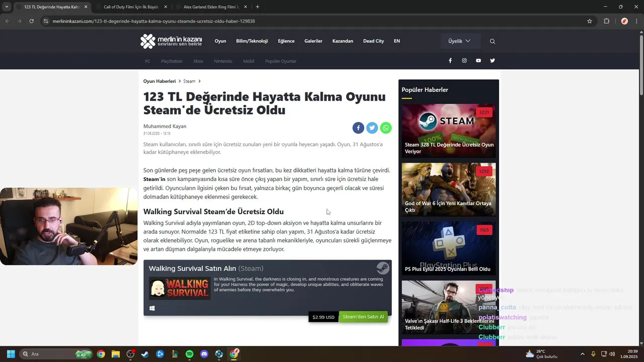Switch to the Call of Duty Filmi tab
Screen dimensions: 644x362
point(131,7)
